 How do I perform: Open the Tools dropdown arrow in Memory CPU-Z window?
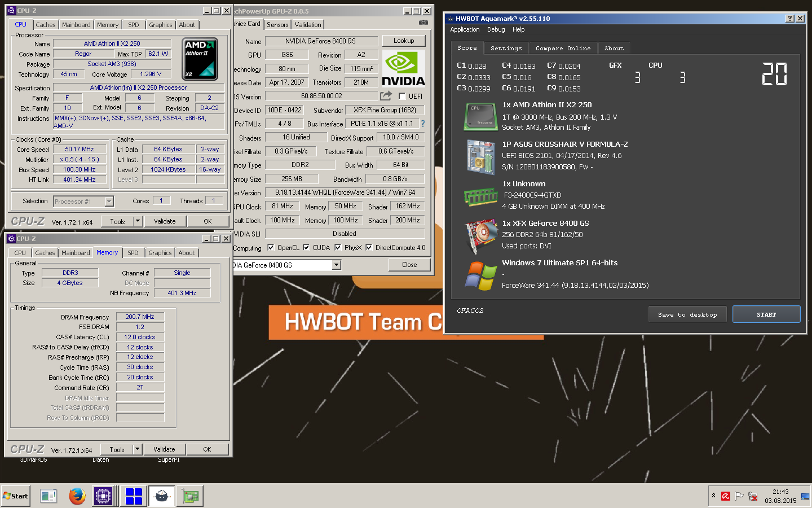(138, 449)
